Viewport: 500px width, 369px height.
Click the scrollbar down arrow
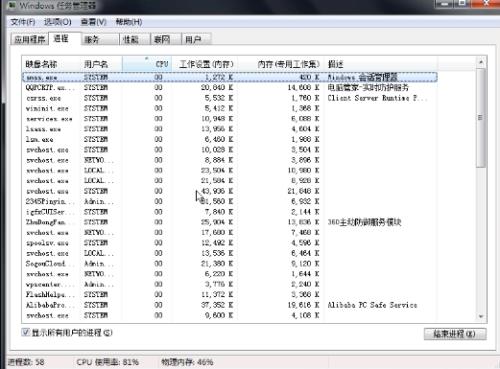[x=481, y=316]
